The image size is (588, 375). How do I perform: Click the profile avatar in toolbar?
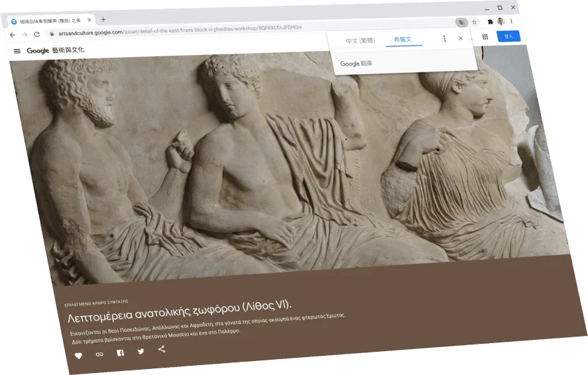pos(501,21)
